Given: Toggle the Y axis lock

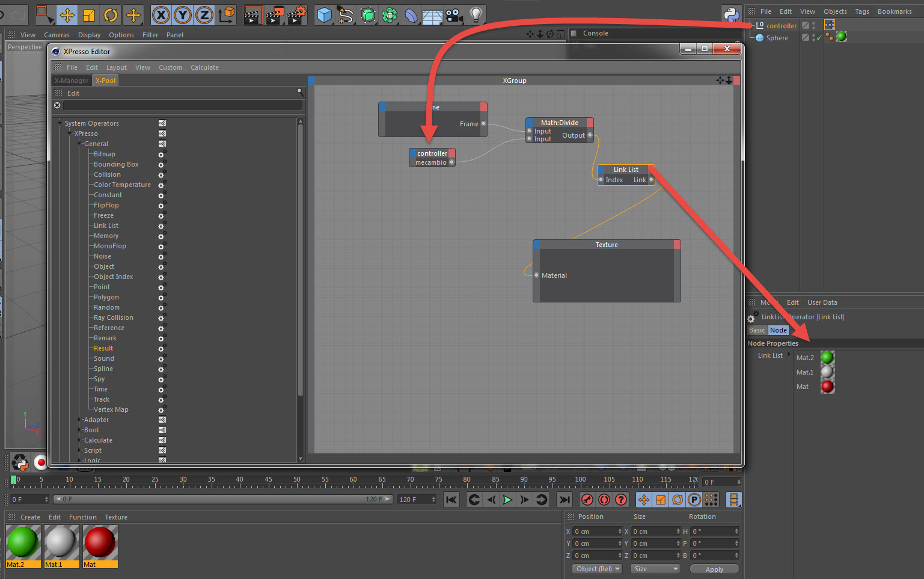Looking at the screenshot, I should pyautogui.click(x=182, y=15).
